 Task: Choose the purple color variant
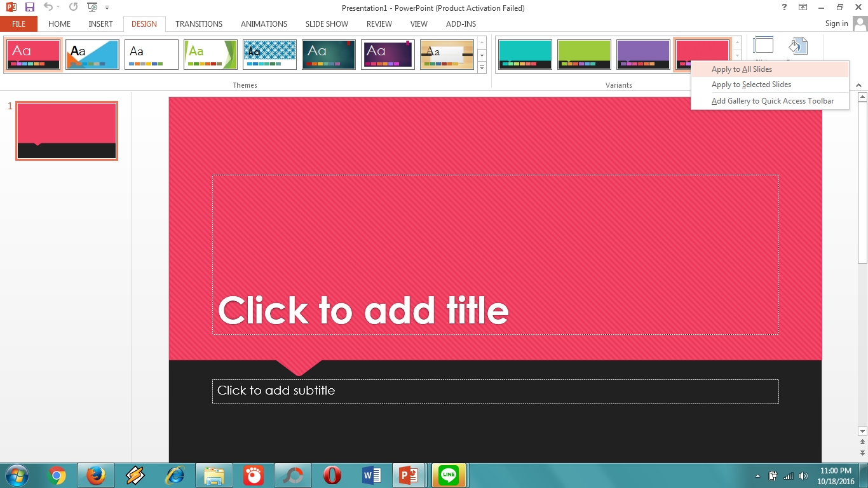643,55
